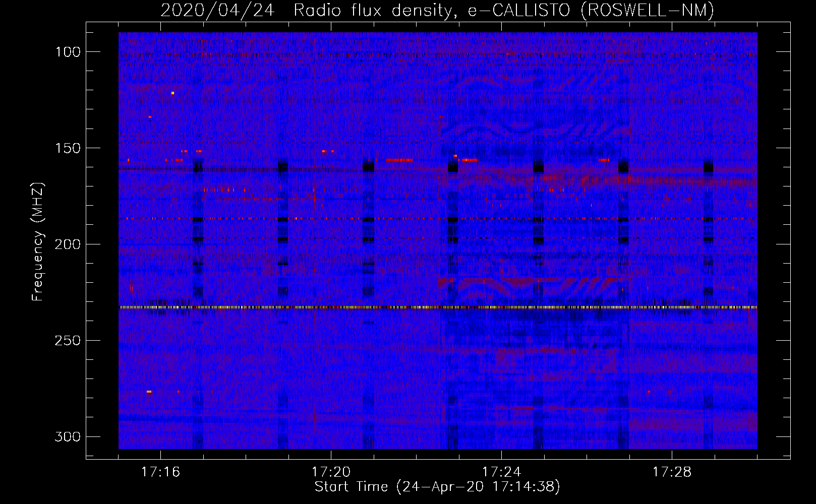
Task: Click the "Start Time (24-Apr-20 17:14:38)" label
Action: 437,487
